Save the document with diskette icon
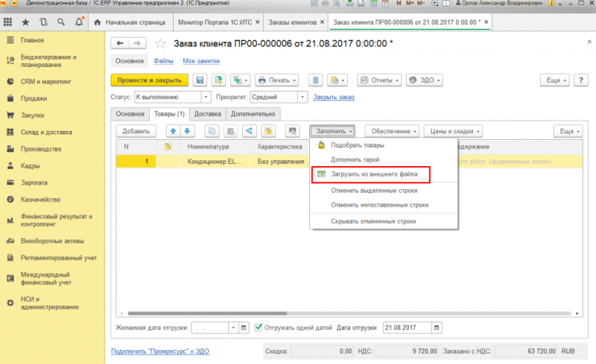 (200, 80)
